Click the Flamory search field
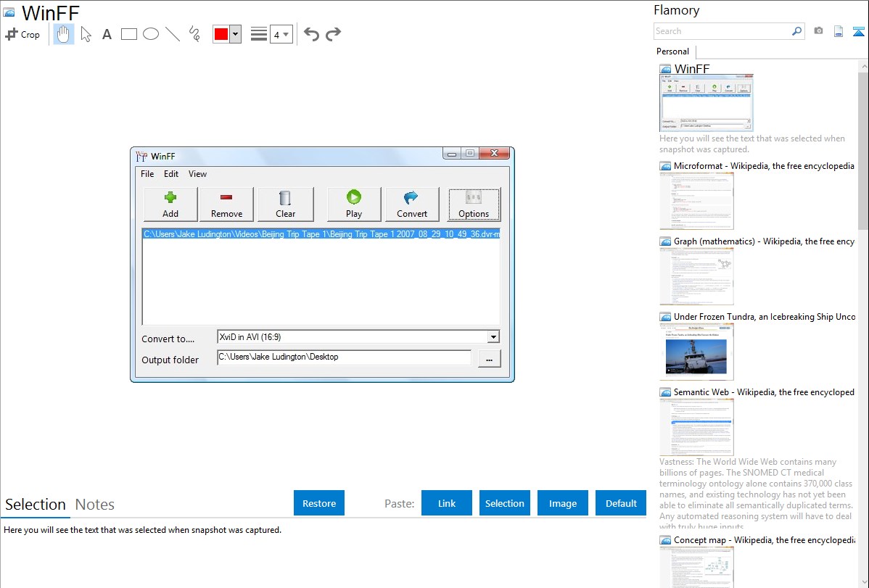869x588 pixels. [x=722, y=31]
